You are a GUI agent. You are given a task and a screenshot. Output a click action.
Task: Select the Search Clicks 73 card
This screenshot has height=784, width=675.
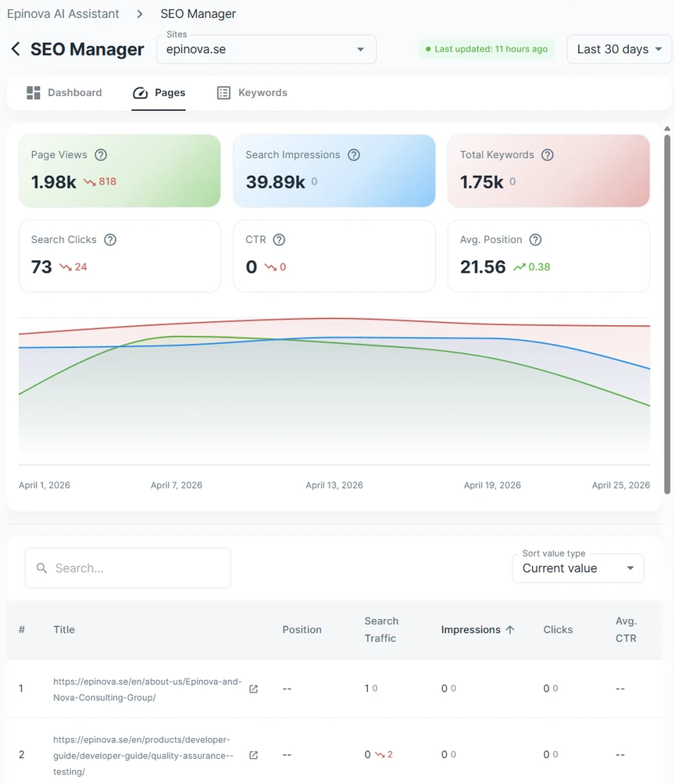point(120,256)
